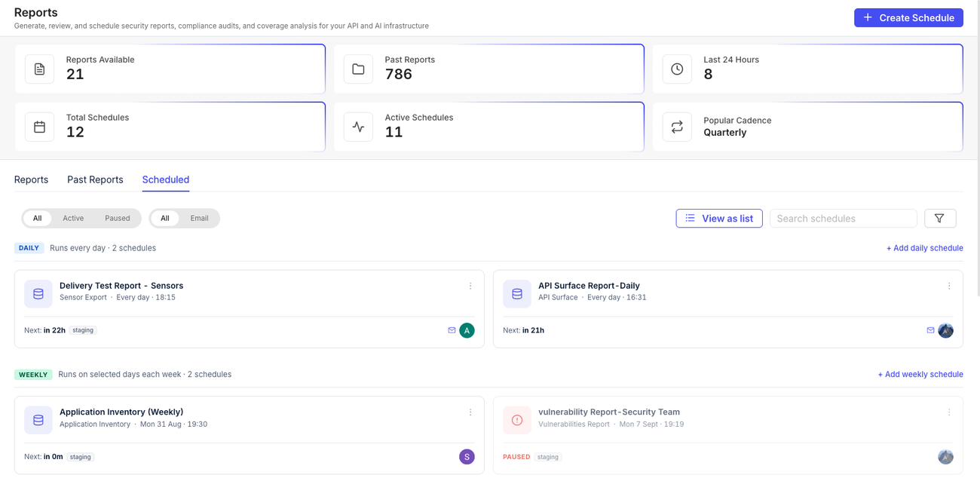The width and height of the screenshot is (980, 478).
Task: Switch to the Reports tab
Action: pos(31,179)
